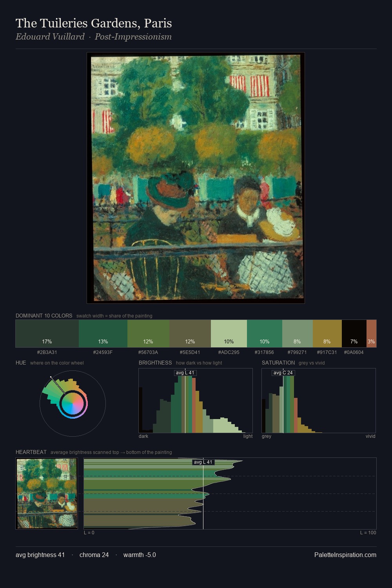
Task: Open the PaletteInspiration.com link
Action: (x=345, y=555)
